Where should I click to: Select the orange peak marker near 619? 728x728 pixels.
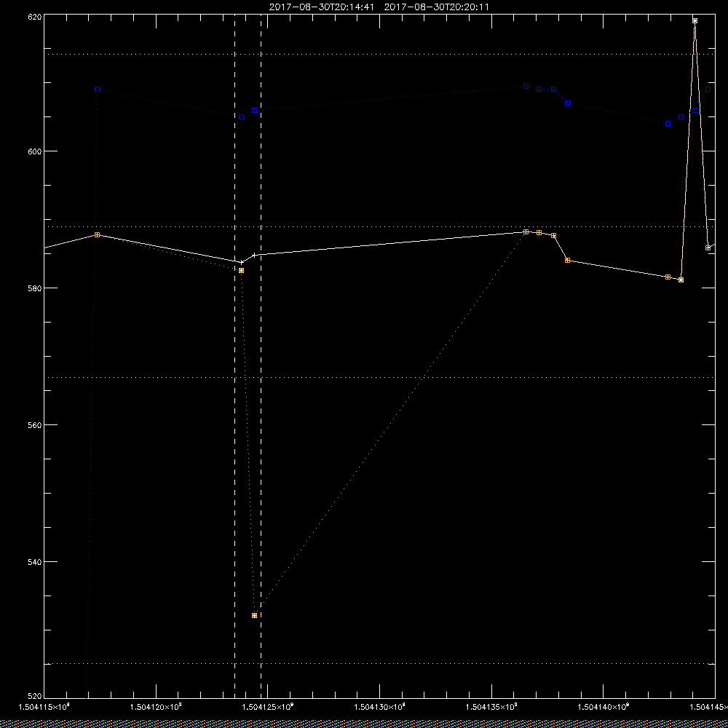(695, 21)
